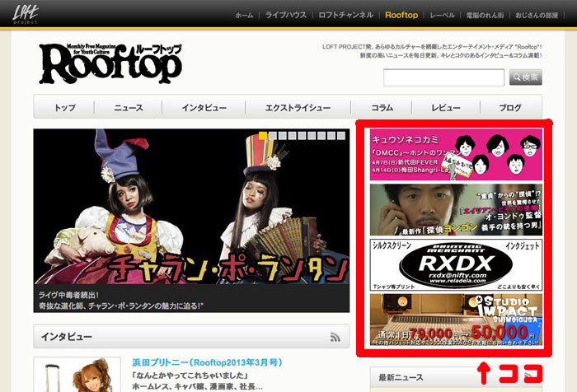Select the last slideshow indicator square

click(x=341, y=136)
